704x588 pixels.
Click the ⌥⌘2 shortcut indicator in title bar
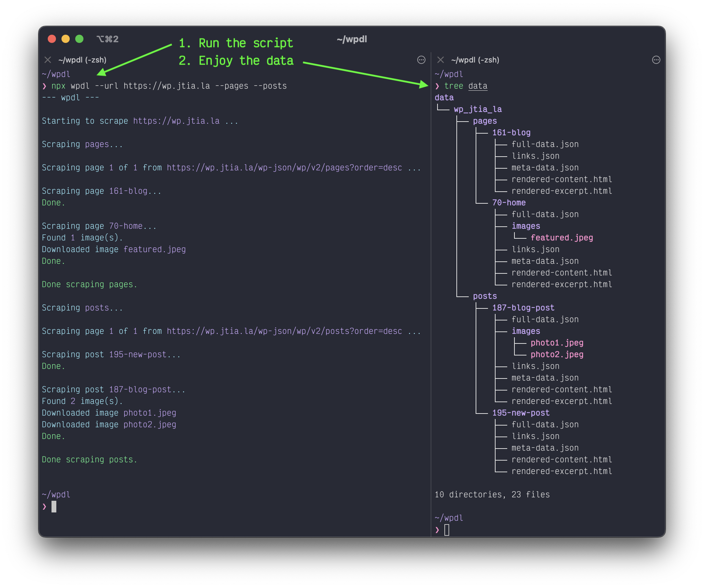coord(107,39)
